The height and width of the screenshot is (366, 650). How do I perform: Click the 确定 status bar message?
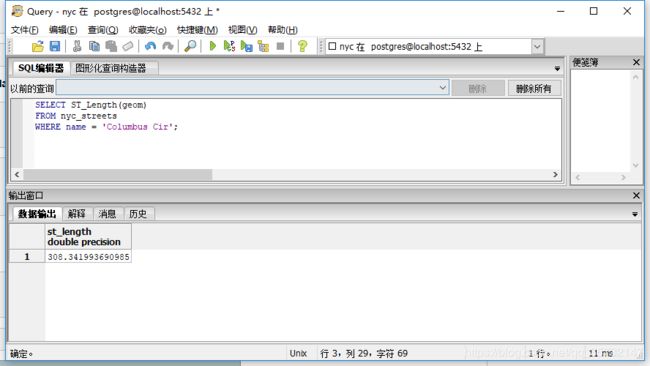(x=21, y=354)
